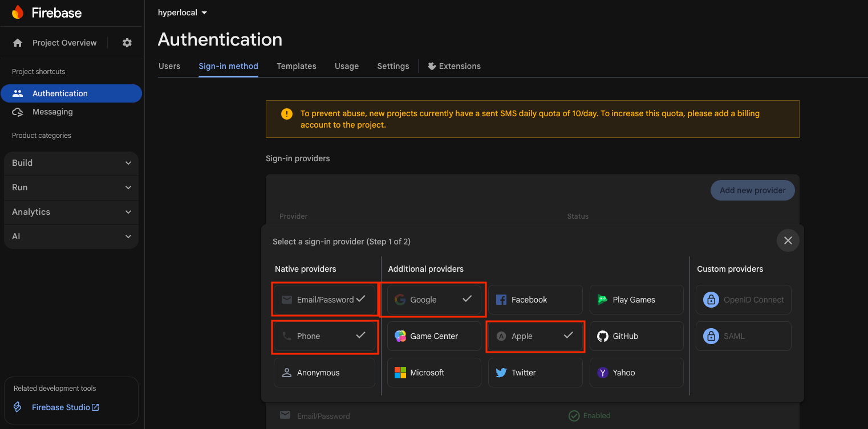Open project settings gear icon
Image resolution: width=868 pixels, height=429 pixels.
pyautogui.click(x=127, y=43)
